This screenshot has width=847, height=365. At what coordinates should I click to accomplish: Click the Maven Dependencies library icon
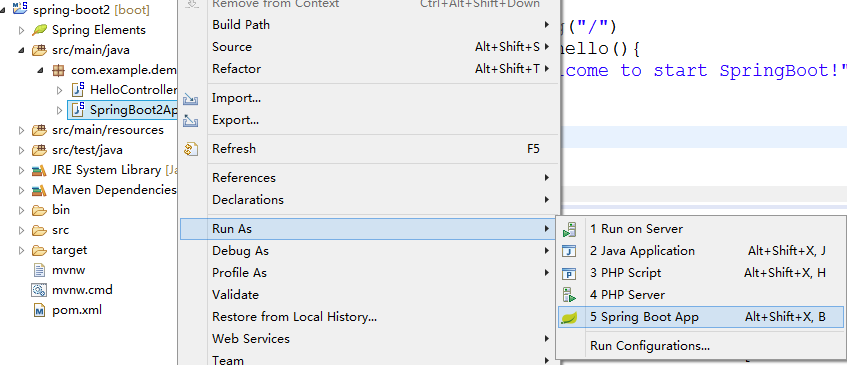click(x=39, y=190)
